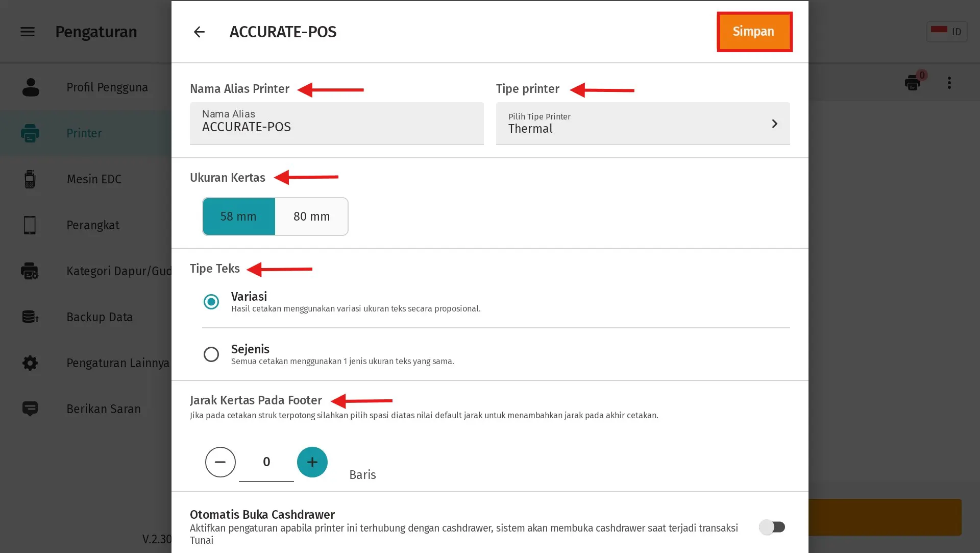Click the Pengaturan Lainnya gear icon

30,363
